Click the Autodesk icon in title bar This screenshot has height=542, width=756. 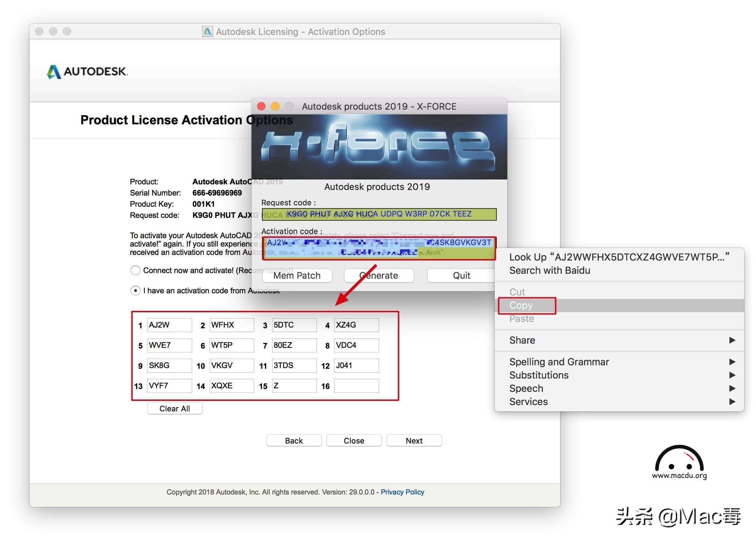(x=207, y=31)
